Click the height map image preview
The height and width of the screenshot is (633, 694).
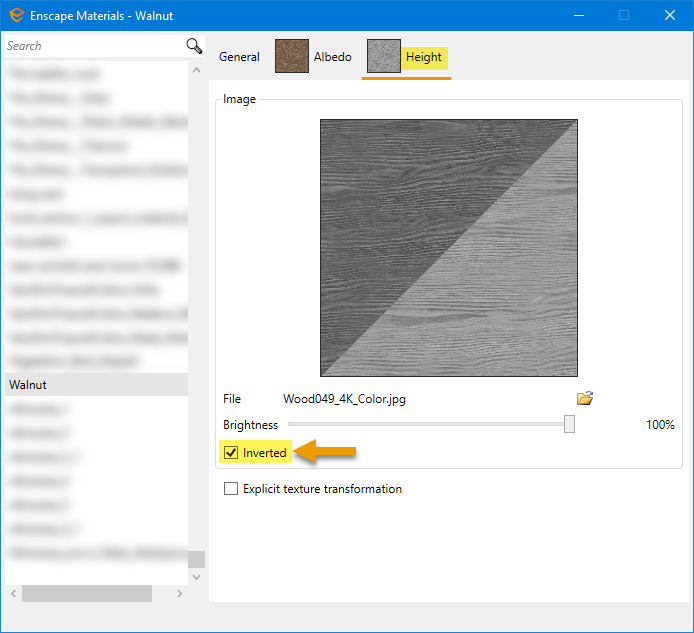click(x=449, y=247)
